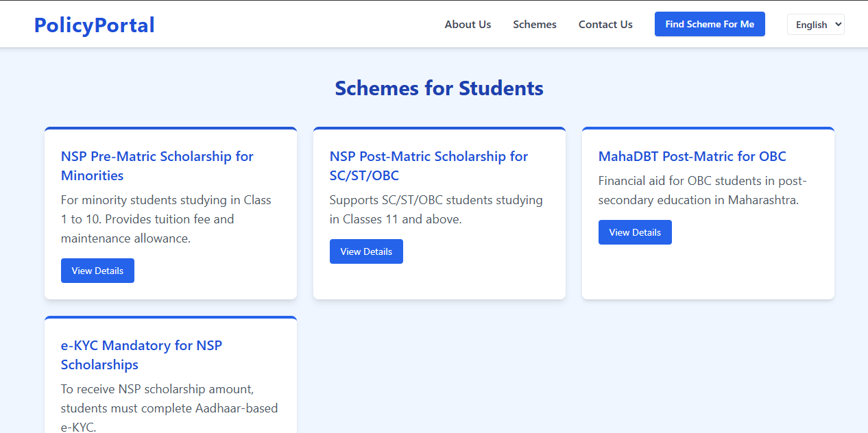868x433 pixels.
Task: Open the English language dropdown
Action: pyautogui.click(x=815, y=25)
